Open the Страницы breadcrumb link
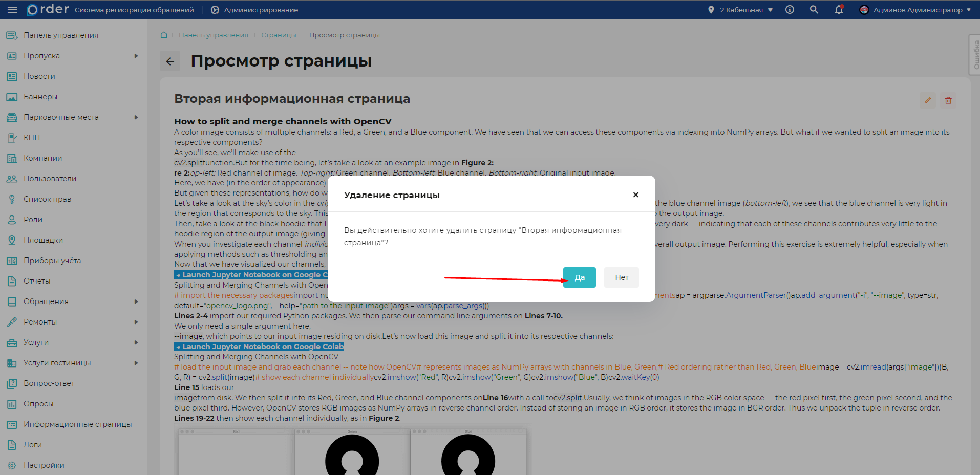Screen dimensions: 980x475 coord(279,35)
